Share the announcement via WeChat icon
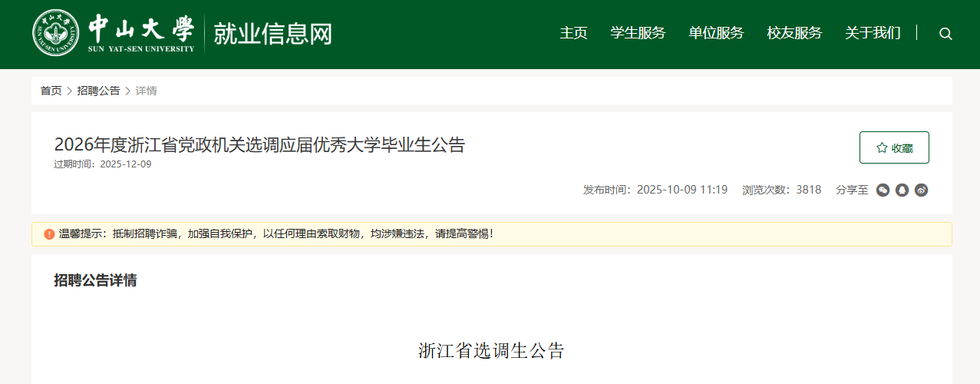This screenshot has height=384, width=980. pyautogui.click(x=883, y=190)
